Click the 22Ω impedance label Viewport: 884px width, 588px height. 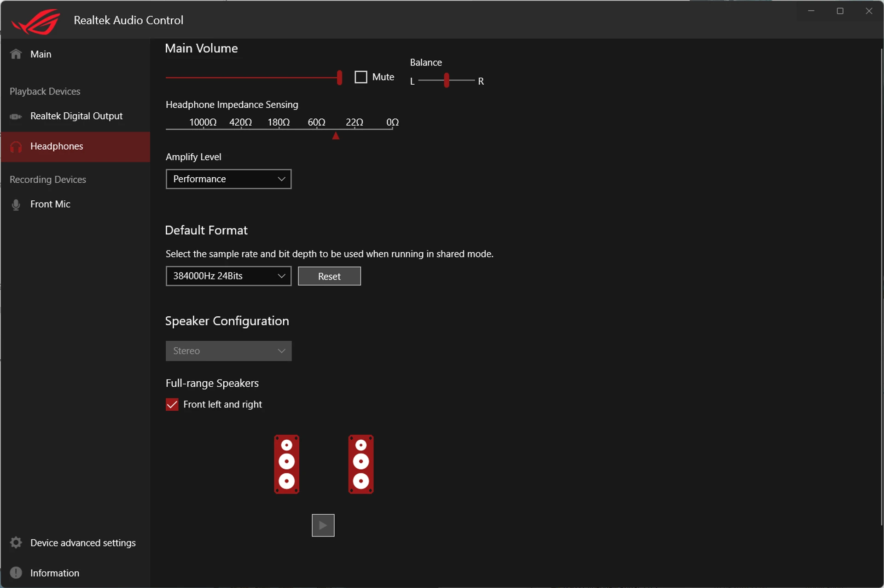tap(354, 122)
